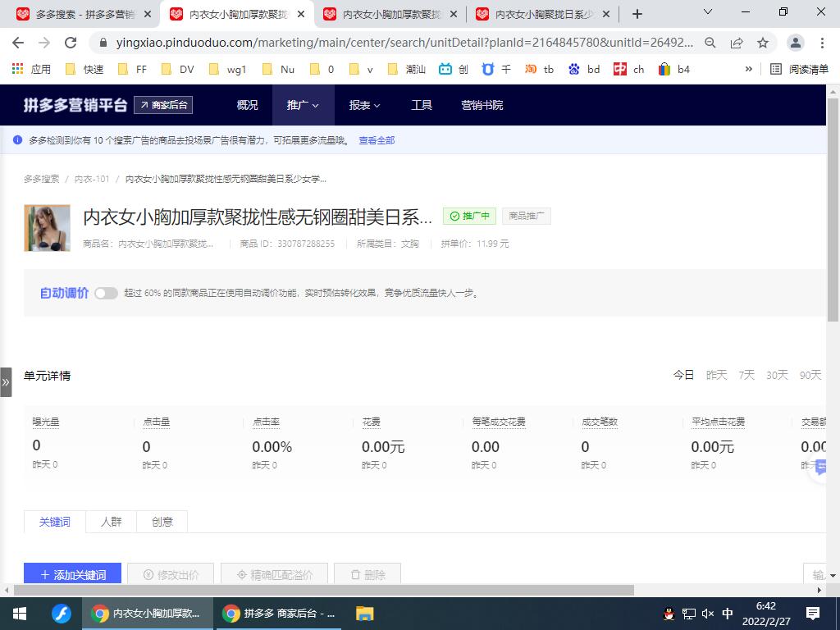Click the 商家后台 button
Image resolution: width=840 pixels, height=630 pixels.
point(163,105)
